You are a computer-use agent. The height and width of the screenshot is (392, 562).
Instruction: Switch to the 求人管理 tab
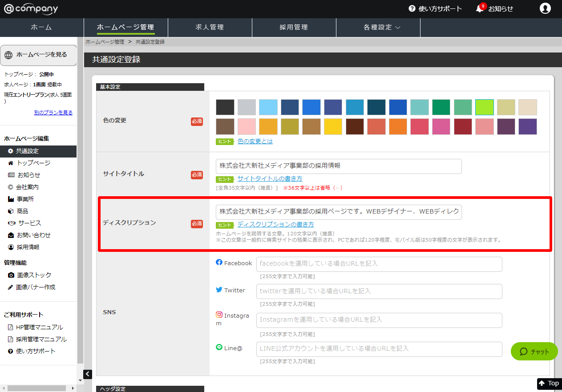click(210, 27)
